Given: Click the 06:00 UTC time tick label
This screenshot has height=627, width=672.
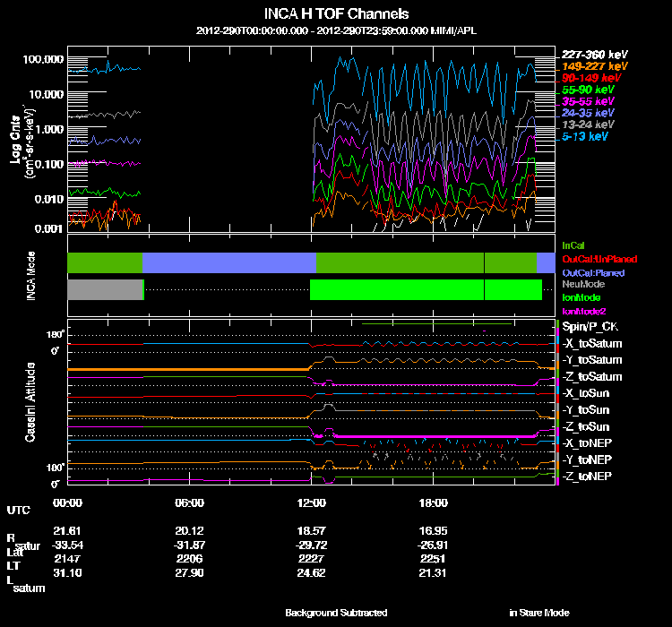Looking at the screenshot, I should [191, 503].
